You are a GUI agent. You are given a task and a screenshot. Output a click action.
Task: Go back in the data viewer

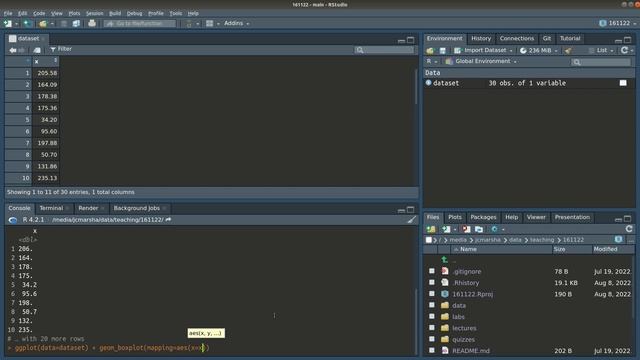point(13,50)
